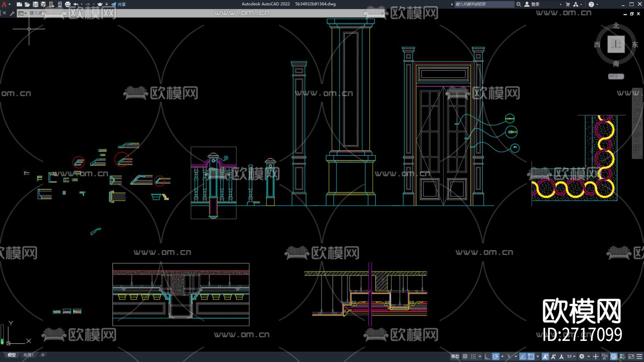This screenshot has width=644, height=362.
Task: Toggle the drawing grid display
Action: point(465,356)
